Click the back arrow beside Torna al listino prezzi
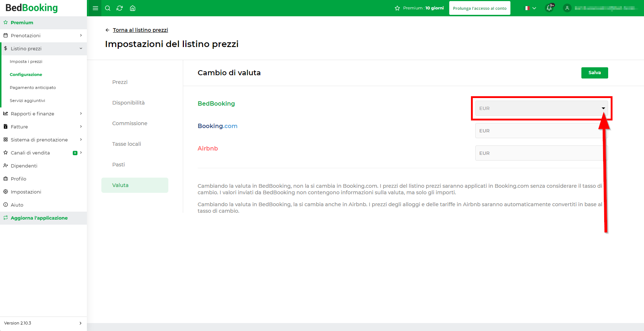 pos(107,30)
